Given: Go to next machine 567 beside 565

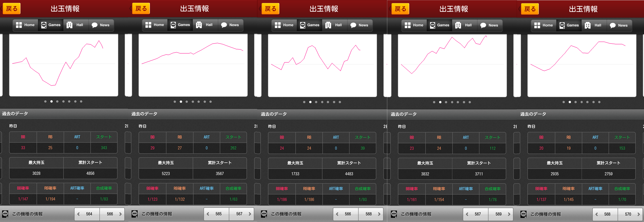Looking at the screenshot, I should [242, 214].
